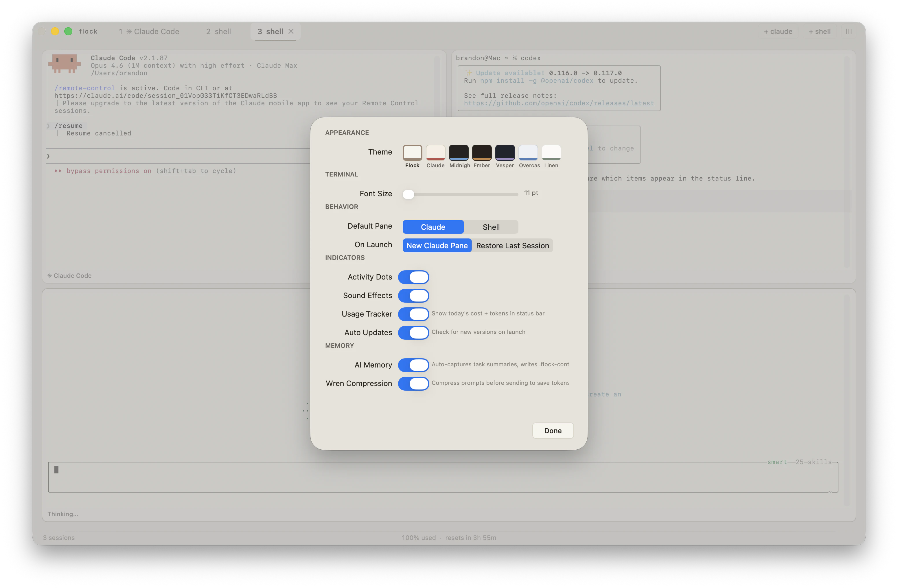Viewport: 898px width, 588px height.
Task: Set Default Pane to Shell
Action: pos(491,227)
